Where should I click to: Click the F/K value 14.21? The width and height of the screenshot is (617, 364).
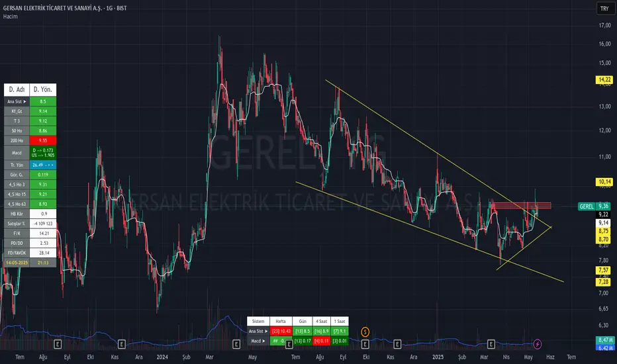click(43, 234)
